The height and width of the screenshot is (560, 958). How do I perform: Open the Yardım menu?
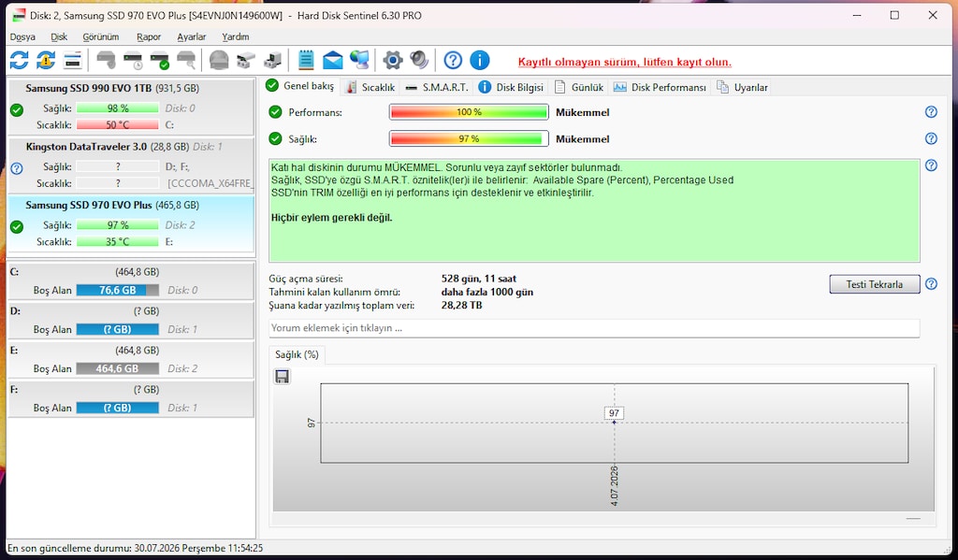235,36
